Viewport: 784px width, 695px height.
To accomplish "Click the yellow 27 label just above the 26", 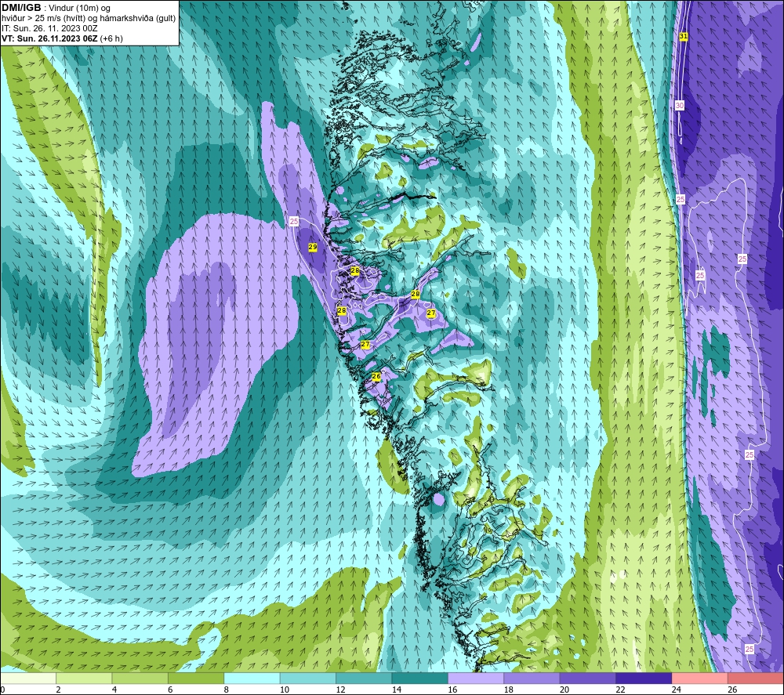I will [x=365, y=344].
